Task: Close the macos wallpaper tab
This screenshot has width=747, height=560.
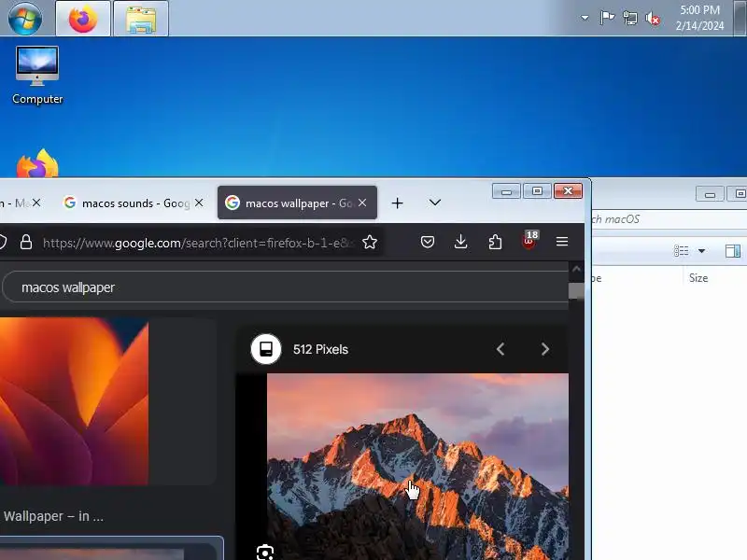Action: 362,203
